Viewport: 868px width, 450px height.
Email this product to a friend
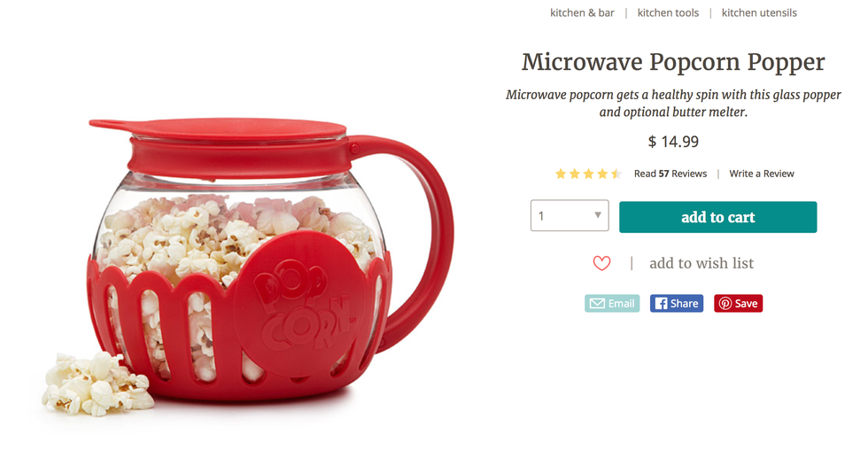click(612, 303)
